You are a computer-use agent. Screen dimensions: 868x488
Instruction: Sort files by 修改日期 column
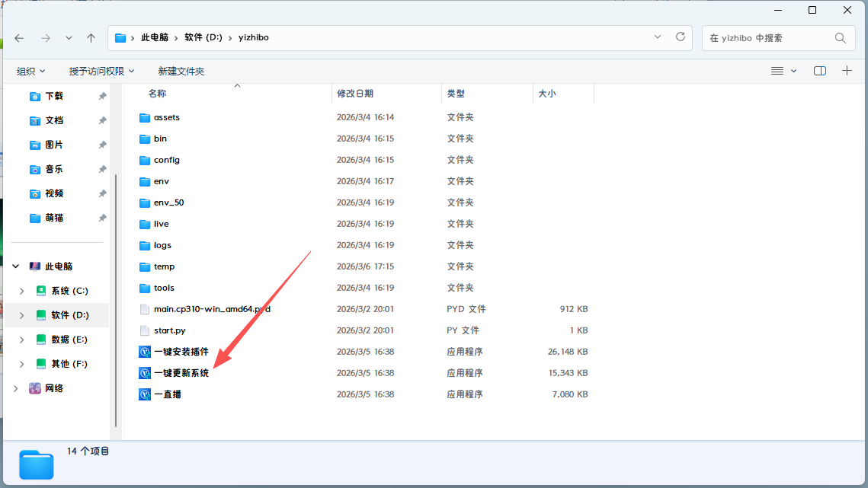(355, 94)
